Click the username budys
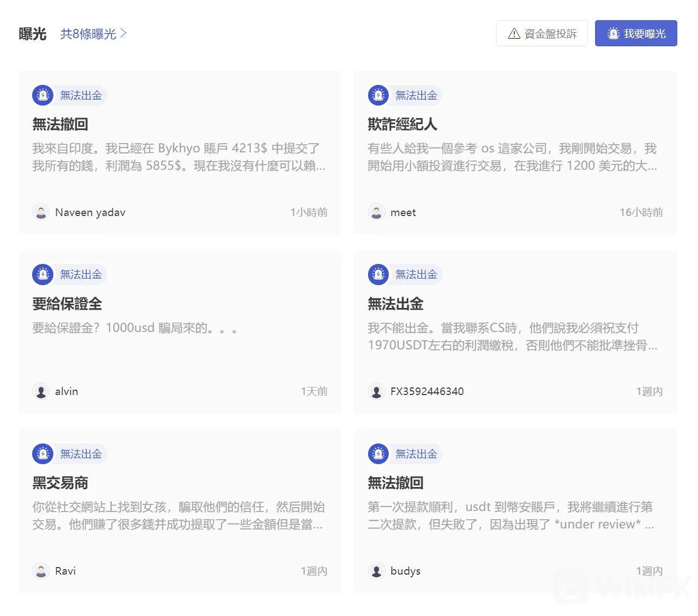 pos(405,571)
